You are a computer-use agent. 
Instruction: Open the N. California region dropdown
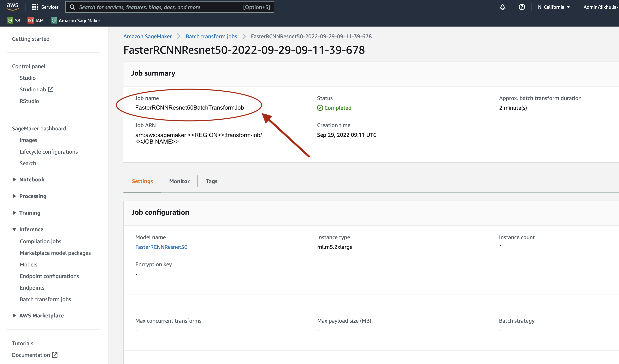pyautogui.click(x=554, y=7)
